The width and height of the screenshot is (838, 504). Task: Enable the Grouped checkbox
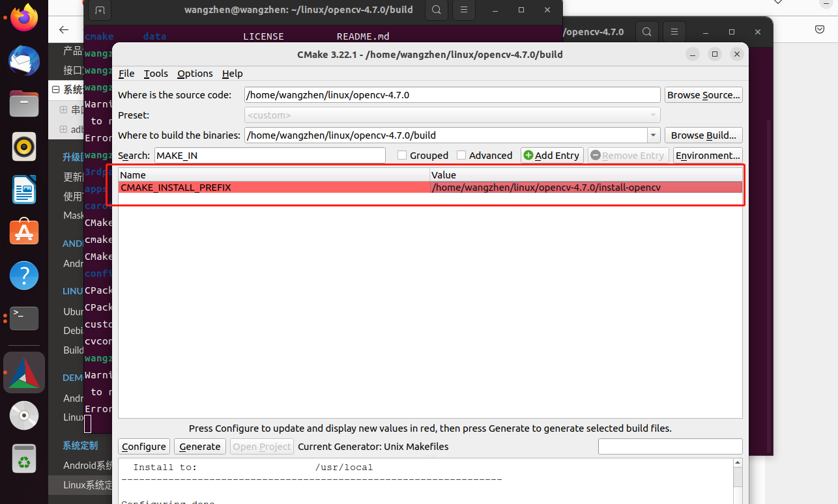point(402,155)
